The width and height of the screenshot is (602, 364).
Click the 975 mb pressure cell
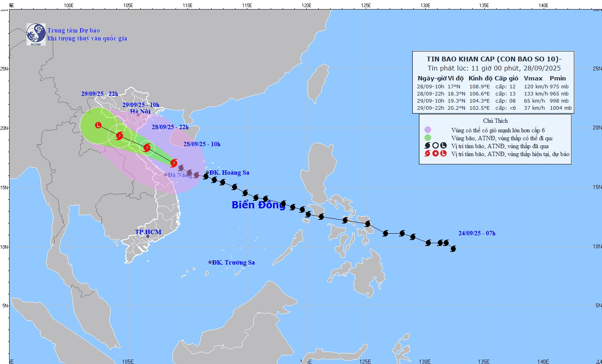[559, 86]
